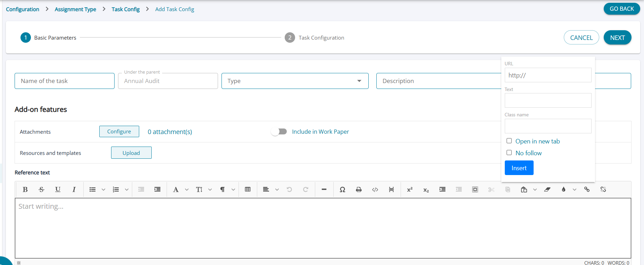The width and height of the screenshot is (644, 265).
Task: Toggle Include in Work Paper switch
Action: [279, 132]
